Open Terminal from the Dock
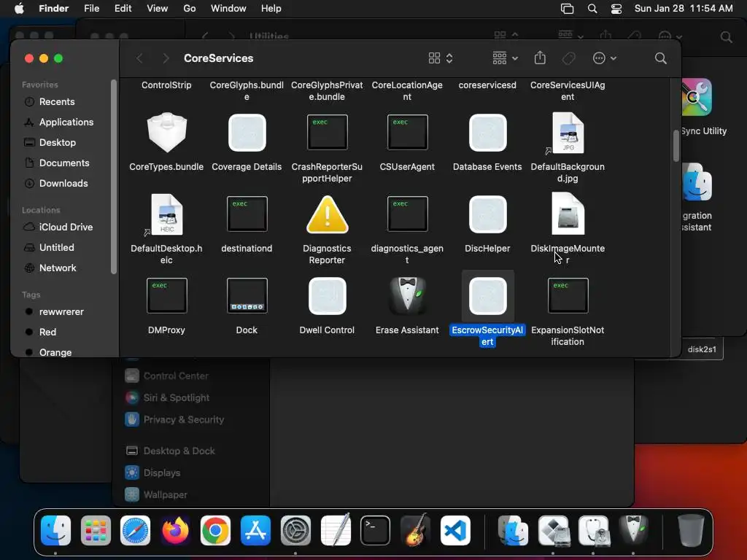The image size is (747, 560). (376, 530)
